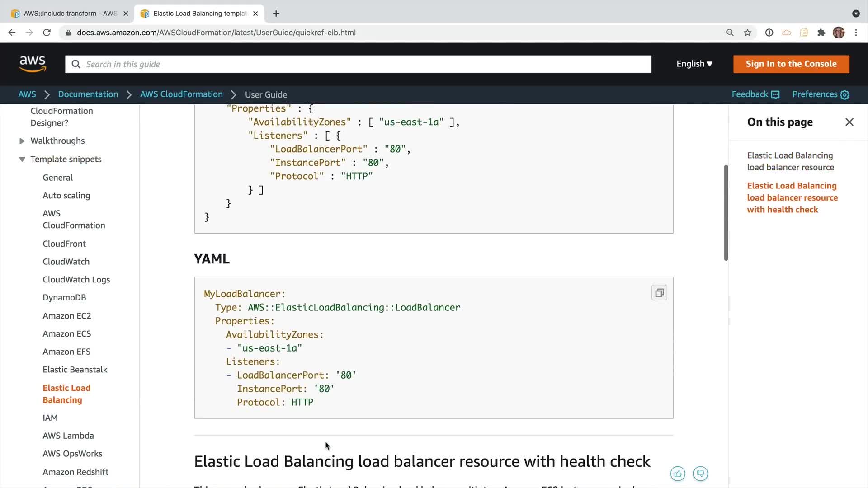This screenshot has width=868, height=488.
Task: Expand the Walkthroughs tree section
Action: click(22, 141)
